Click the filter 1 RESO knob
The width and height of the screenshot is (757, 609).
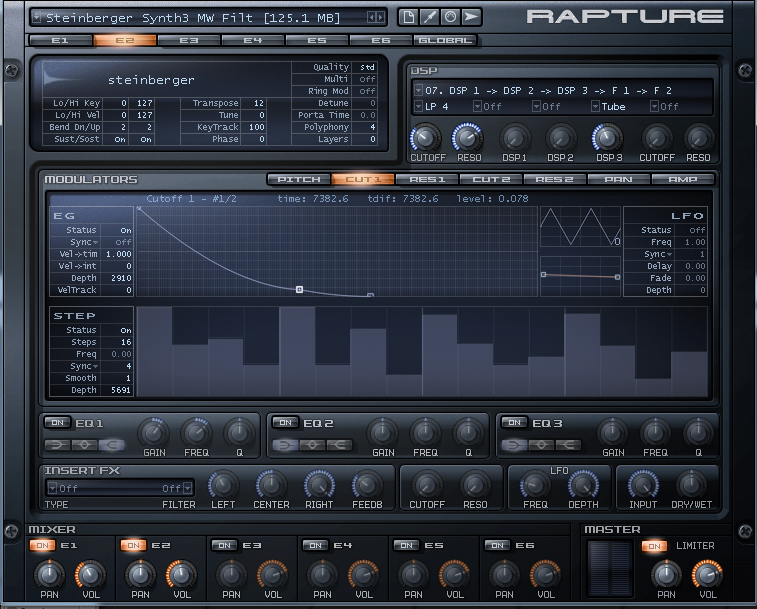pyautogui.click(x=468, y=138)
